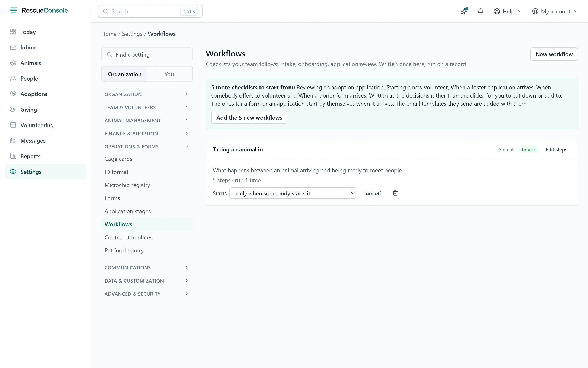Expand ADVANCED & SECURITY section
The width and height of the screenshot is (588, 368).
click(147, 294)
